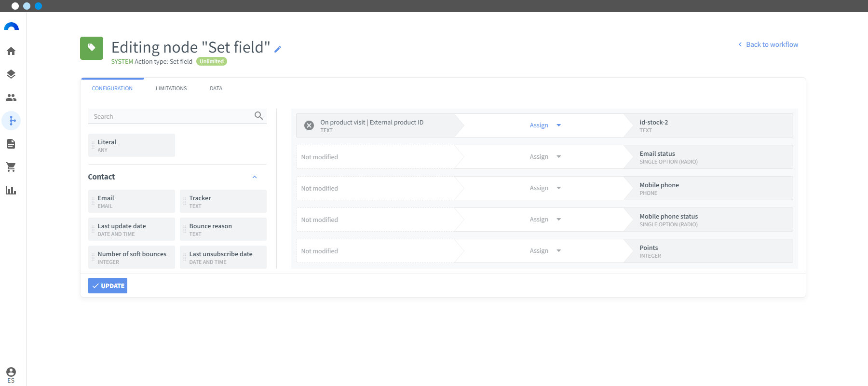Open the Assign dropdown for id-stock-2
Screen dimensions: 868x386
click(x=545, y=125)
